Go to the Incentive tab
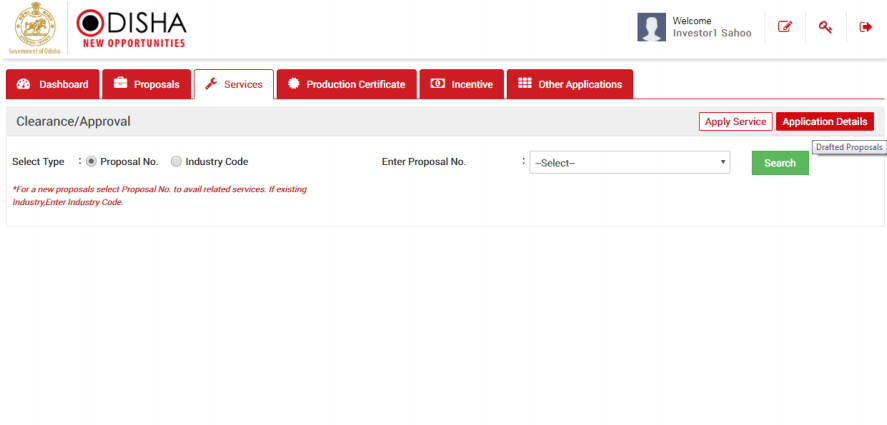The width and height of the screenshot is (887, 425). [x=462, y=84]
